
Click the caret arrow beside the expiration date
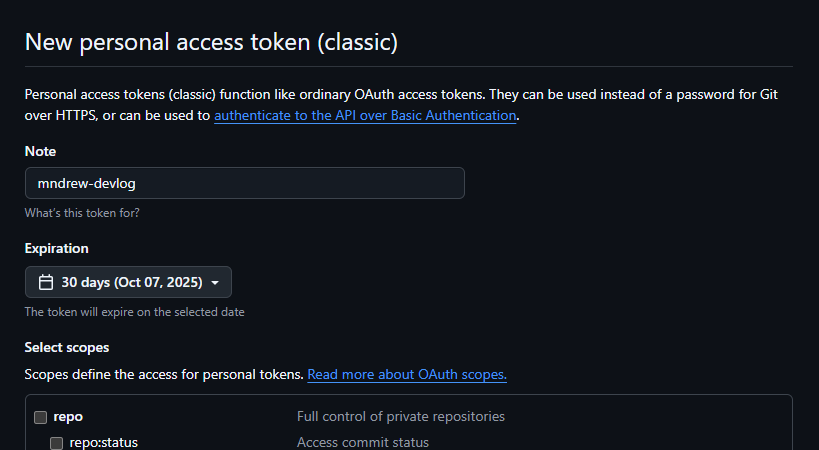(215, 283)
